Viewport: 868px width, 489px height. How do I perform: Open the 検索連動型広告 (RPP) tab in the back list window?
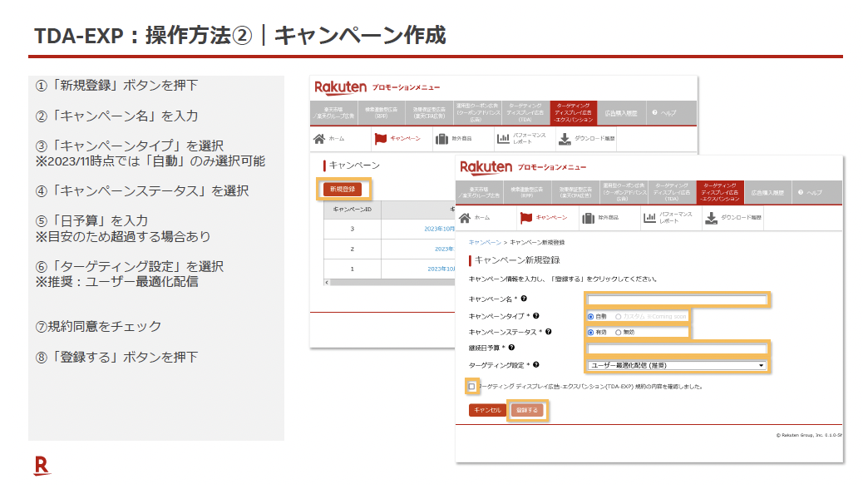tap(382, 113)
